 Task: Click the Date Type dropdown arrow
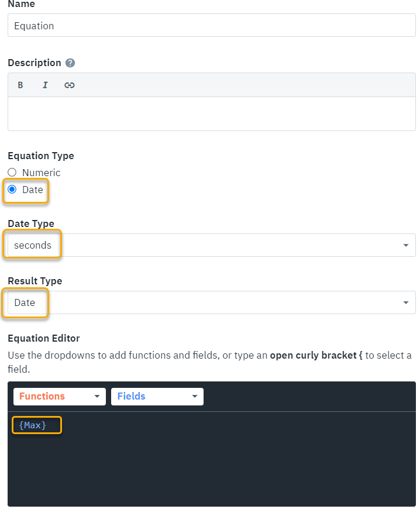(x=406, y=245)
